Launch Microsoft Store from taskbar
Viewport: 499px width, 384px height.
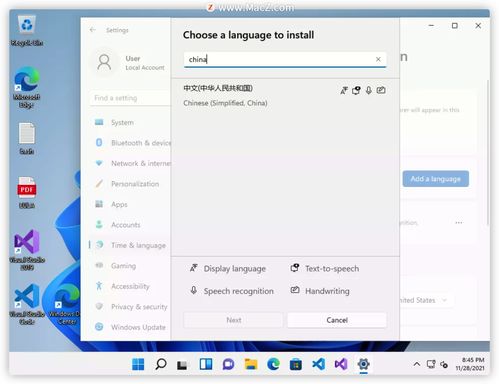296,364
